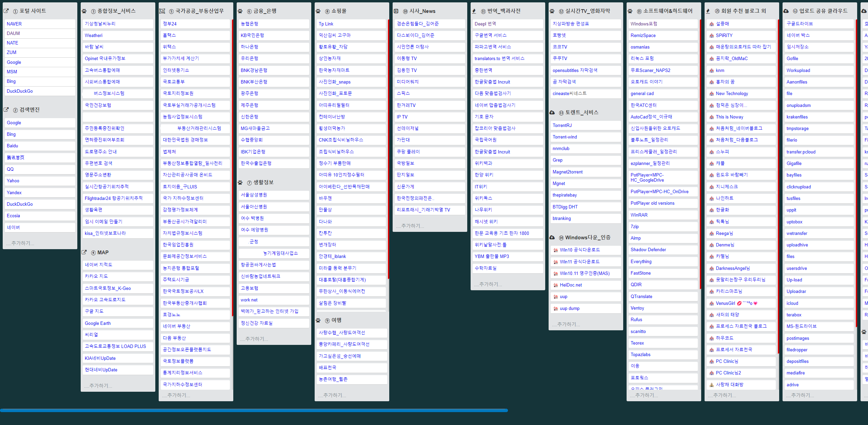This screenshot has width=868, height=425.
Task: Click the red scrollbar in 소프트웨어&하드웨어 column
Action: point(700,154)
